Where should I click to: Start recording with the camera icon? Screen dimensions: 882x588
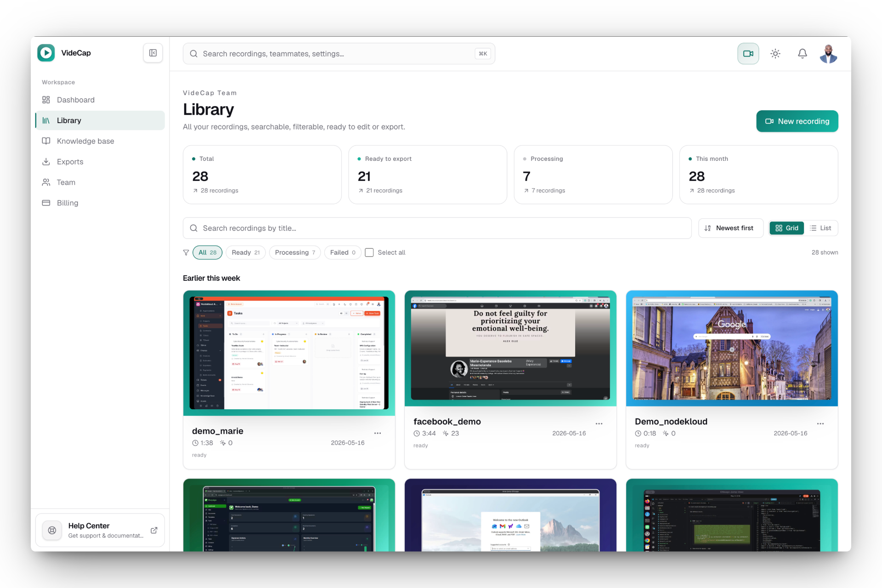(748, 54)
